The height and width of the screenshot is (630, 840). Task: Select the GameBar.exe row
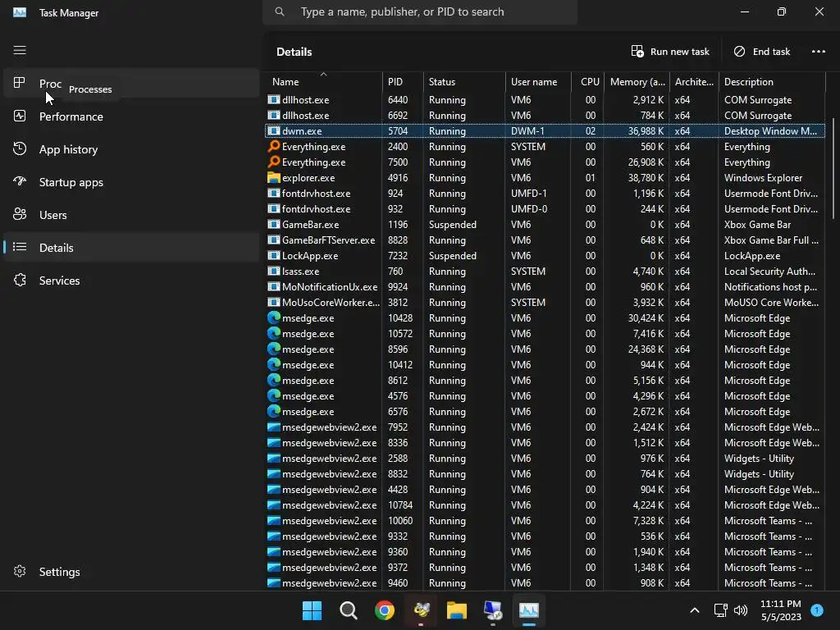click(545, 225)
